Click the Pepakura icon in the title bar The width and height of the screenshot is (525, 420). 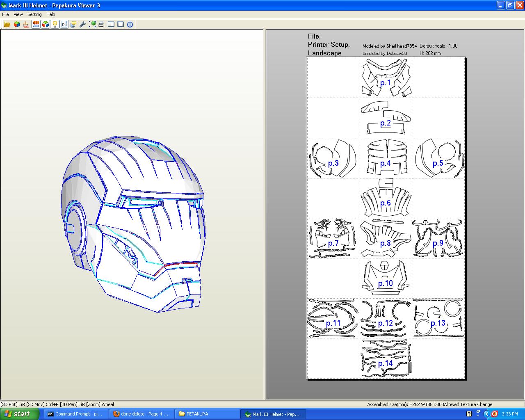click(4, 5)
